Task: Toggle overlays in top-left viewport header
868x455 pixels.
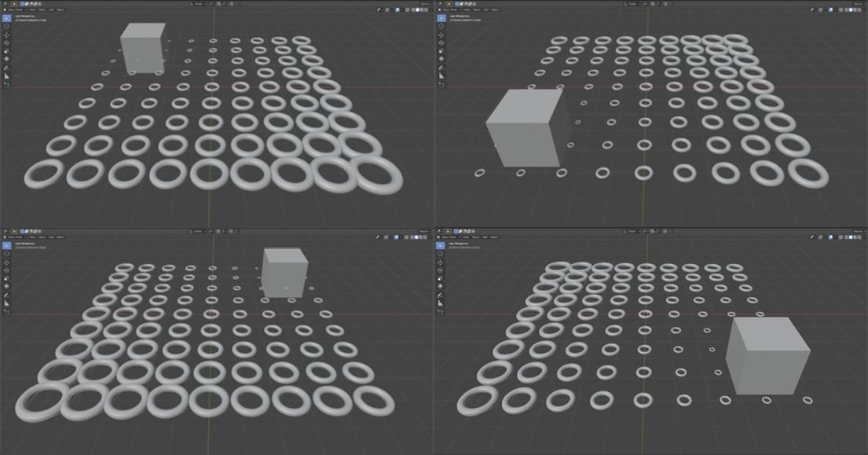Action: (x=397, y=9)
